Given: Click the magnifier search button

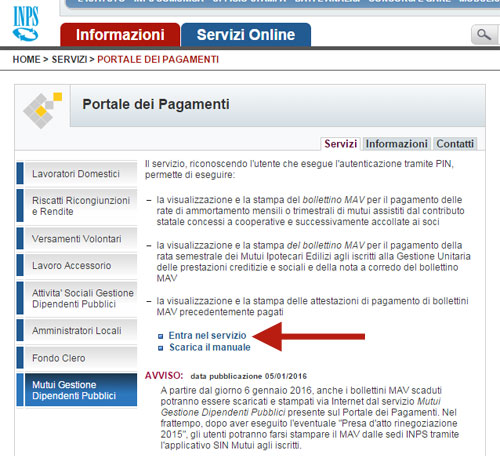Looking at the screenshot, I should [485, 35].
